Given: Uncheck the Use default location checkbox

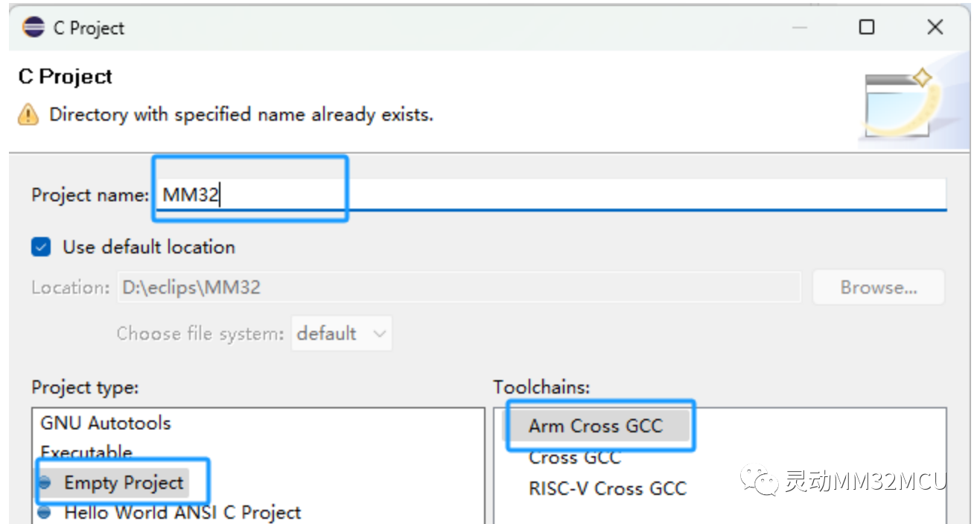Looking at the screenshot, I should (42, 247).
